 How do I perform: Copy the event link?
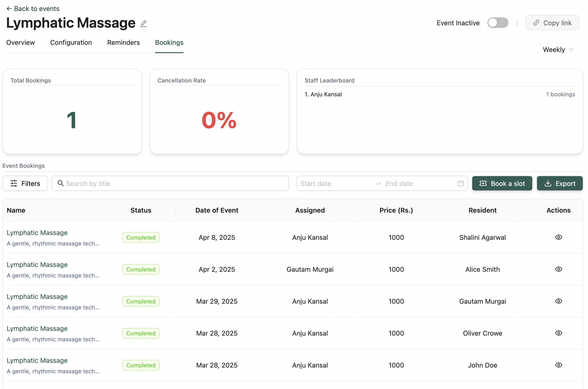pyautogui.click(x=552, y=23)
